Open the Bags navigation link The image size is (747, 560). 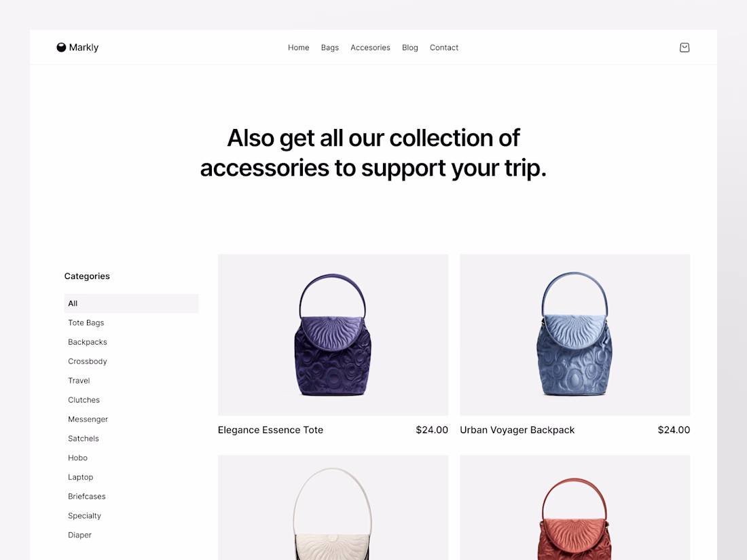[x=329, y=48]
